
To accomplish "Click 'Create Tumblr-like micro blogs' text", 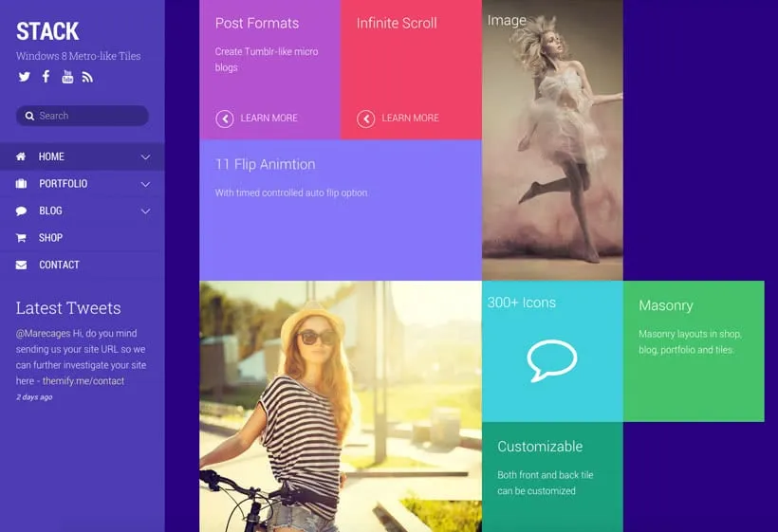I will 267,60.
